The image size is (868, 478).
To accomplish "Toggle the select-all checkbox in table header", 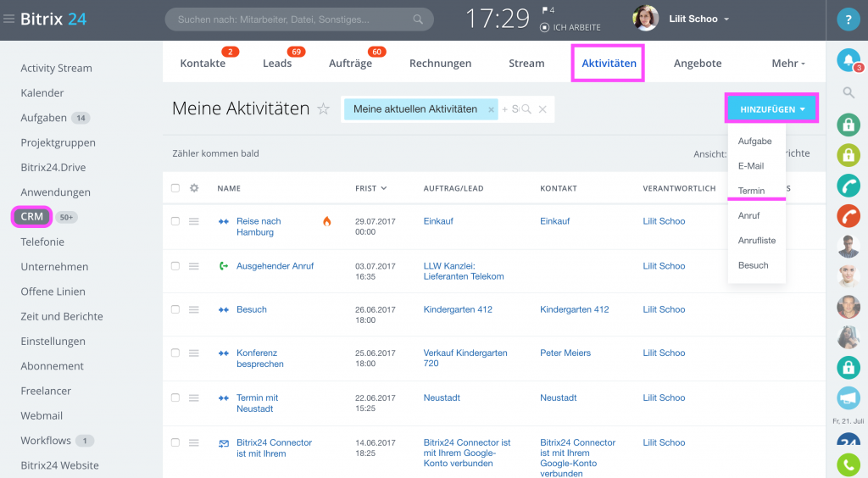I will [175, 188].
